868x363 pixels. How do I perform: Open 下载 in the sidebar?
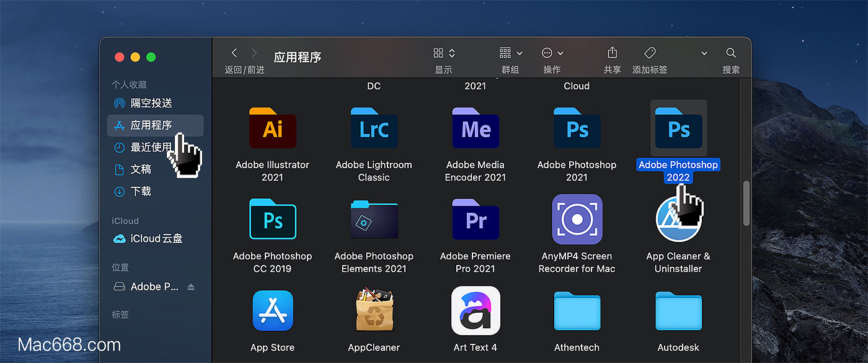click(156, 192)
